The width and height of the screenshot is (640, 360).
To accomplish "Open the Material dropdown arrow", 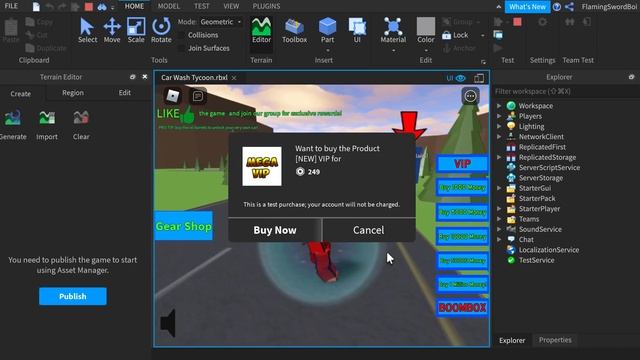I will (393, 51).
